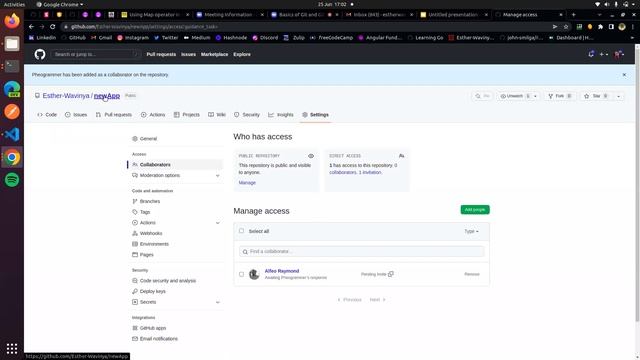This screenshot has height=360, width=640.
Task: Open Microsoft Edge Dev from dock
Action: [12, 89]
